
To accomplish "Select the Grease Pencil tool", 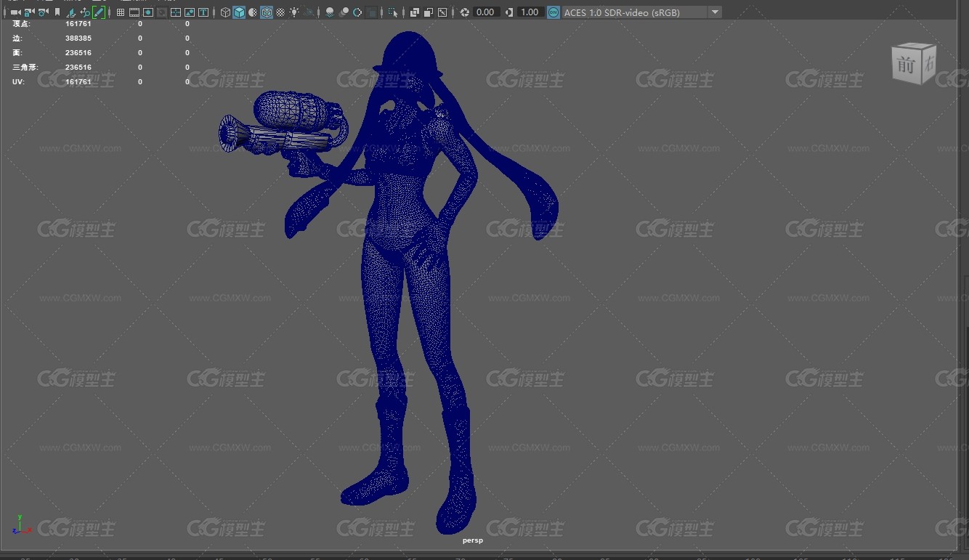I will point(99,12).
